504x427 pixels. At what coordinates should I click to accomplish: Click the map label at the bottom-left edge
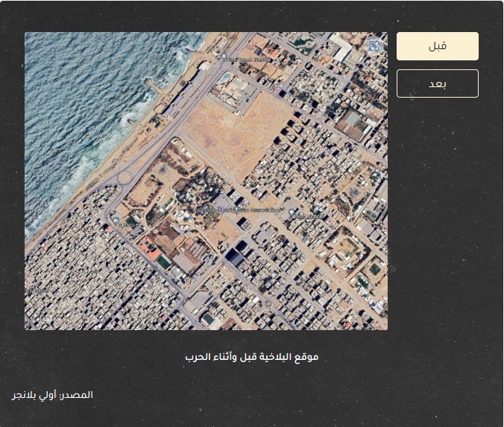pyautogui.click(x=34, y=289)
